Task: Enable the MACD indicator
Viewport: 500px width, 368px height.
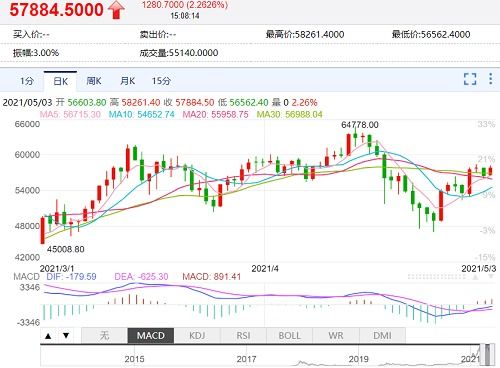Action: point(151,335)
